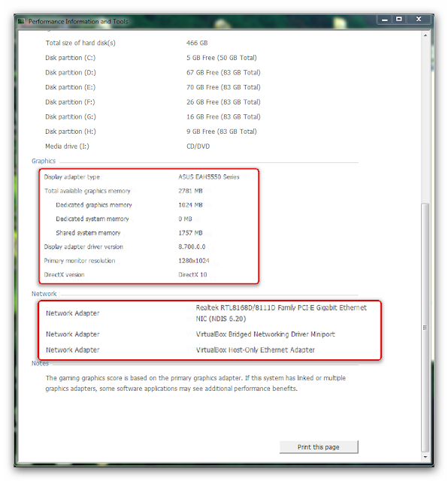Click the '1024 MB' value
Viewport: 448px width, 481px height.
(x=191, y=205)
